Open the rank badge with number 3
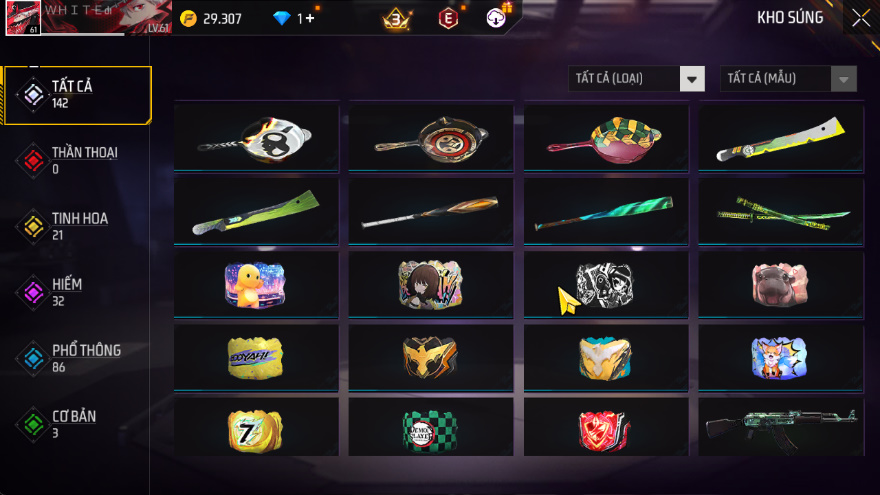The image size is (880, 495). 396,19
